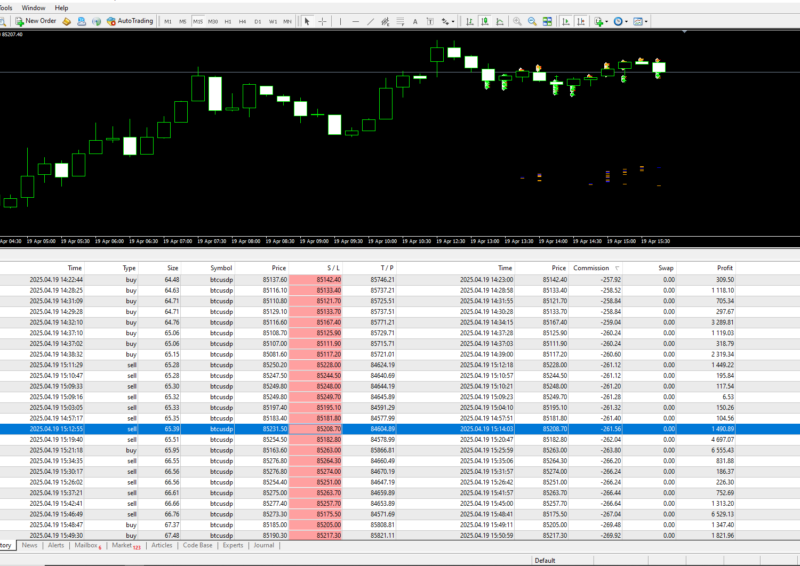800x566 pixels.
Task: Click the zoom in magnifier icon
Action: pos(517,21)
